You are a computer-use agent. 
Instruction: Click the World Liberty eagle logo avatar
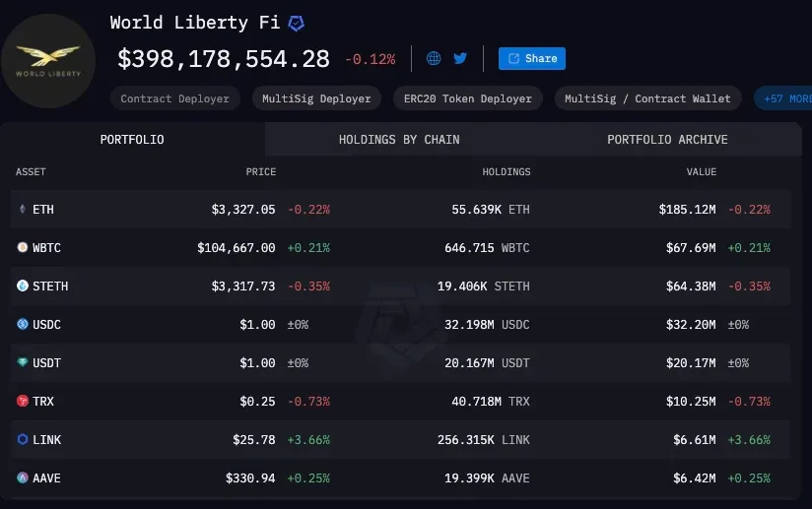tap(48, 60)
